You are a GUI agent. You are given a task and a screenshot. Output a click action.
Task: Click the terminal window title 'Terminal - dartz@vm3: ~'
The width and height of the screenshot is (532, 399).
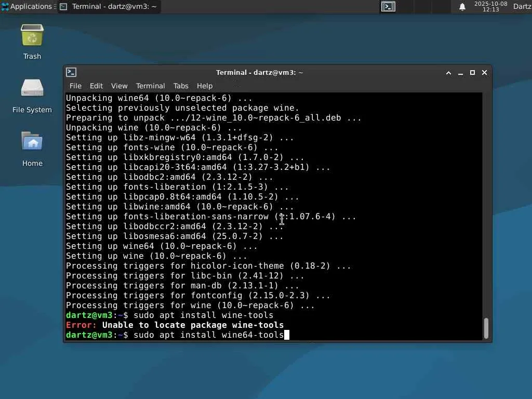(x=260, y=73)
